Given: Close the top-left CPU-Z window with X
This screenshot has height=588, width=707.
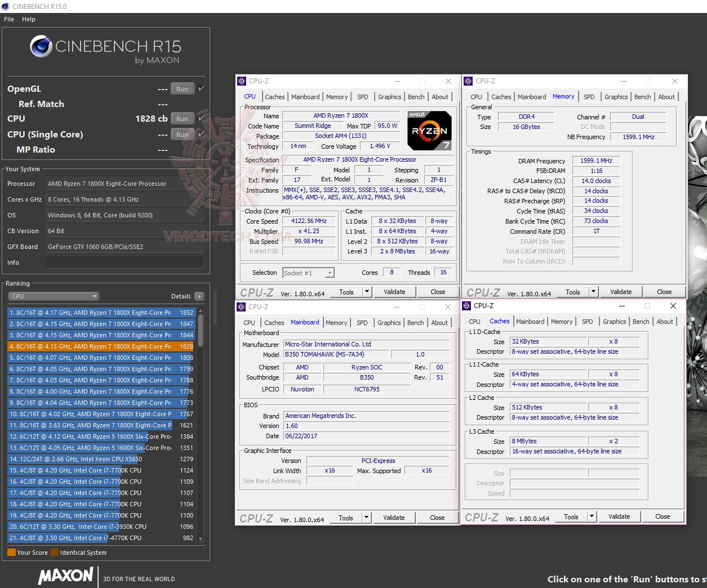Looking at the screenshot, I should 448,81.
